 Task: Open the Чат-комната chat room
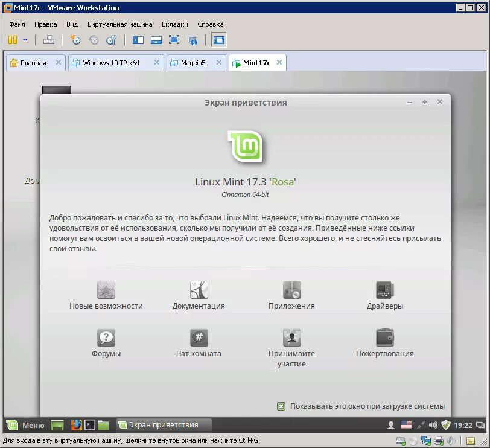tap(199, 344)
